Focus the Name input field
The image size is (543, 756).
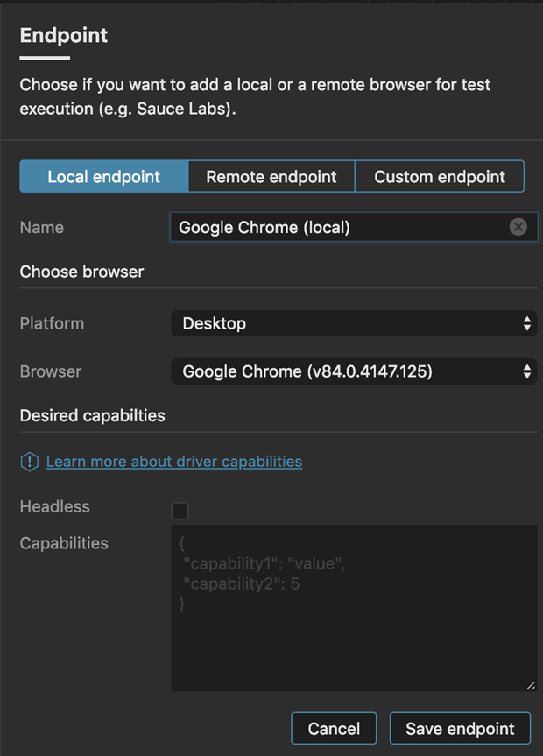354,227
